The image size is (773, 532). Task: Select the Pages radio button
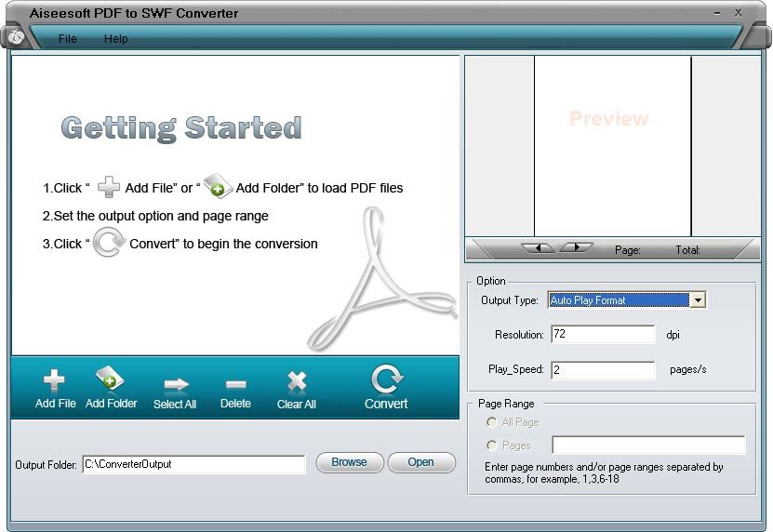pos(491,446)
